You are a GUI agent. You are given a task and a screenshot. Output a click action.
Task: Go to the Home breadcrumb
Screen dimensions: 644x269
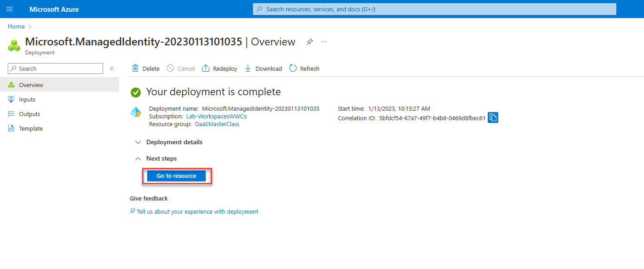pos(16,26)
